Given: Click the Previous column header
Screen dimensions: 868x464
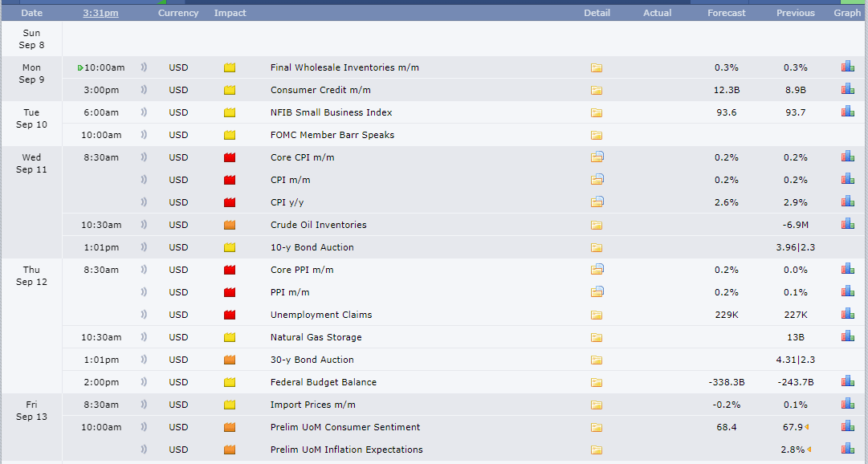Looking at the screenshot, I should tap(796, 13).
